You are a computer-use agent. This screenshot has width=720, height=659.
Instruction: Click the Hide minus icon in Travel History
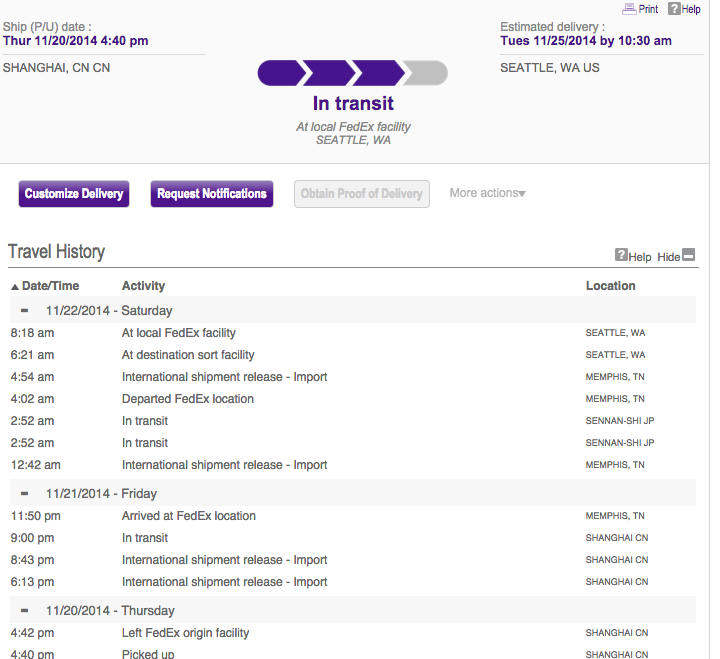click(x=689, y=254)
